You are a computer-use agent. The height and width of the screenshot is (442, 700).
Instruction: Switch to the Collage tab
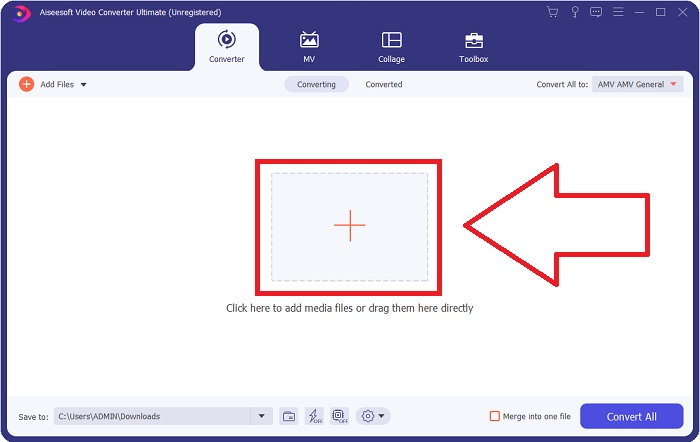pyautogui.click(x=391, y=46)
